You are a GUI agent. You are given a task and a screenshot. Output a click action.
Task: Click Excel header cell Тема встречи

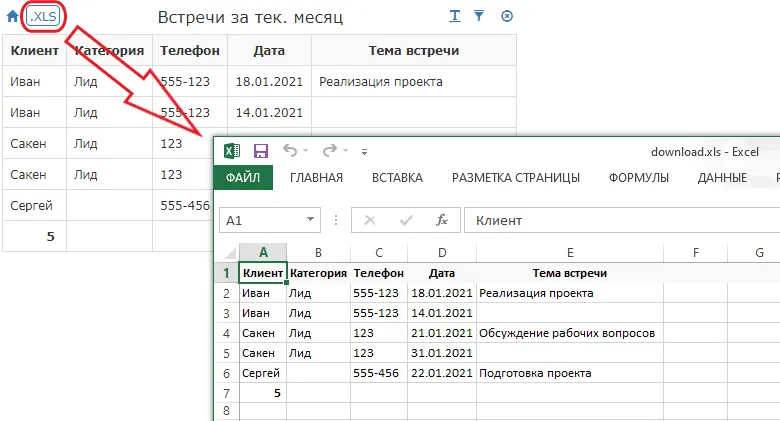coord(570,273)
